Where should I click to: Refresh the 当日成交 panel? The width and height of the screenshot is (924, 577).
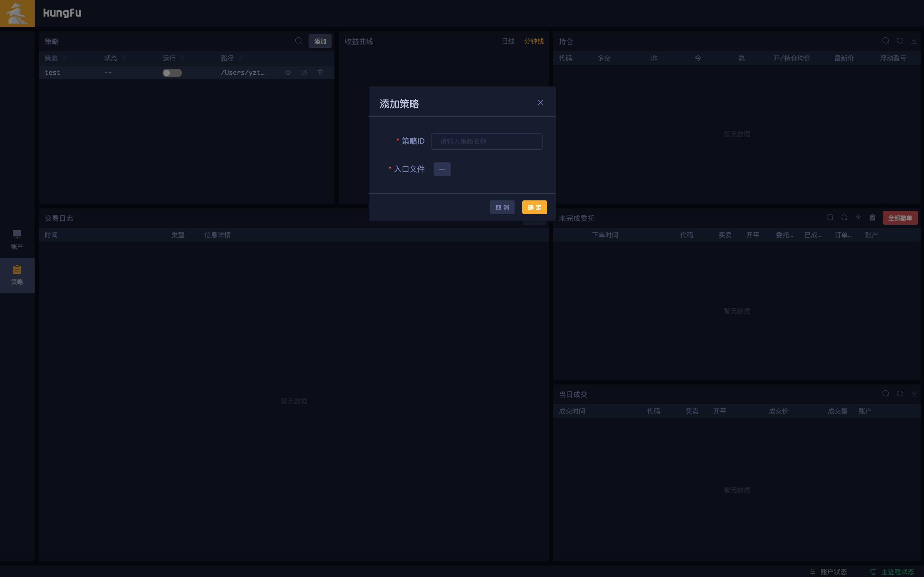point(900,394)
